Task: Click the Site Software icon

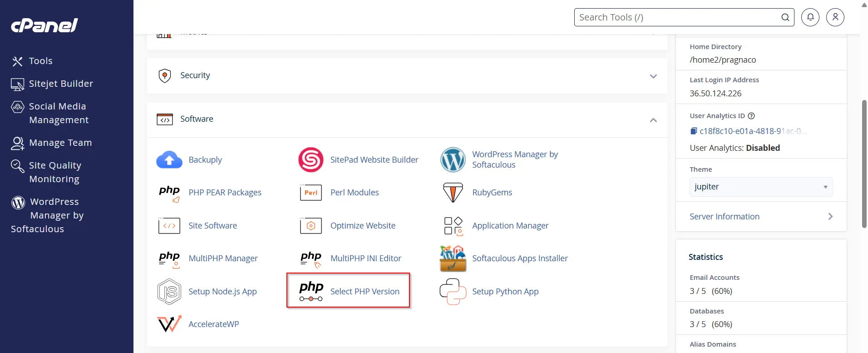Action: point(169,226)
